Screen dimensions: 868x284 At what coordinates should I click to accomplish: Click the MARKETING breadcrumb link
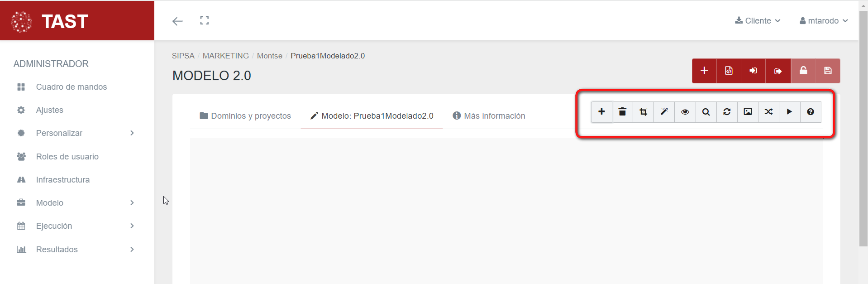225,56
